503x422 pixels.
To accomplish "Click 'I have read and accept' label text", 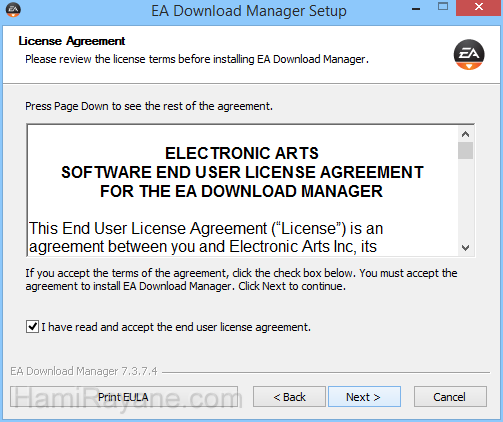I will click(x=176, y=327).
